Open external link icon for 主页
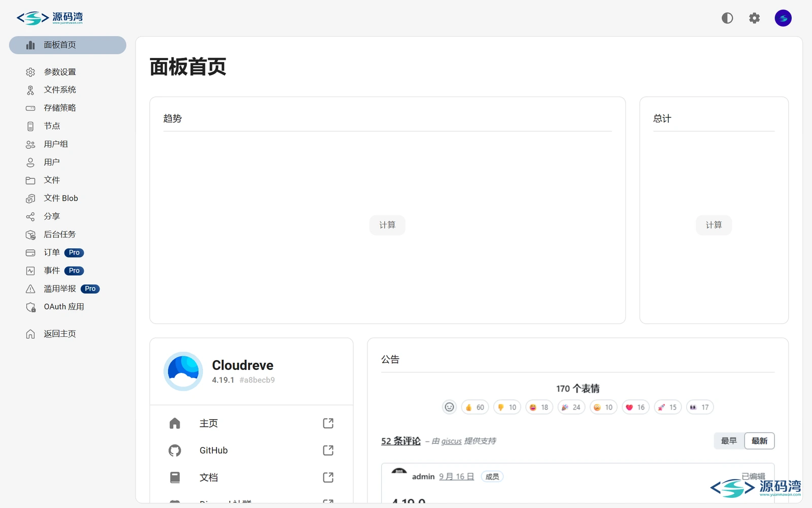Image resolution: width=812 pixels, height=508 pixels. (328, 423)
